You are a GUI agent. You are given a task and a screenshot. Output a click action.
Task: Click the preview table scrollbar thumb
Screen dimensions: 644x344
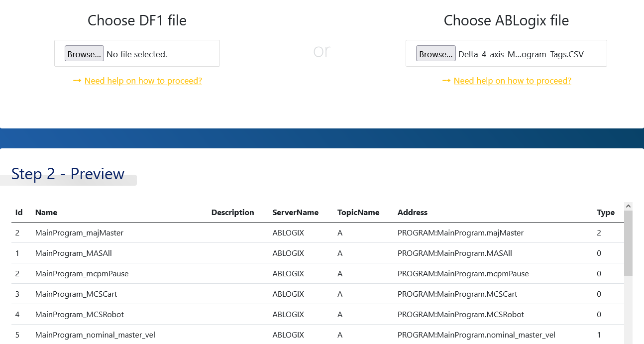click(x=628, y=243)
